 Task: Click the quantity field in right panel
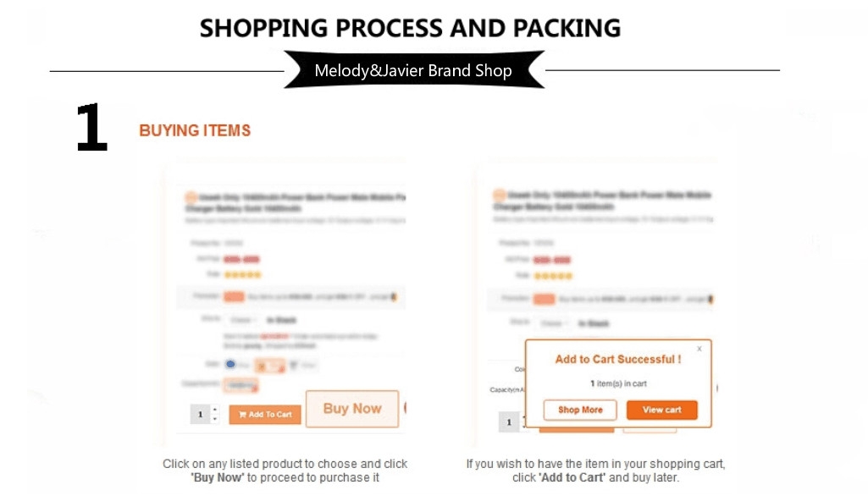[x=509, y=422]
